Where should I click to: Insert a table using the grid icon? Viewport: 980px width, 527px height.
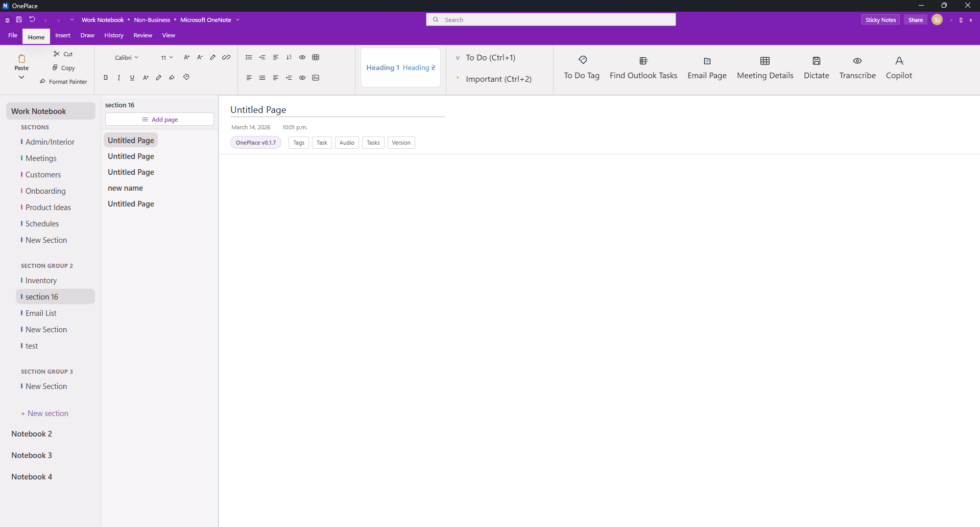click(316, 57)
